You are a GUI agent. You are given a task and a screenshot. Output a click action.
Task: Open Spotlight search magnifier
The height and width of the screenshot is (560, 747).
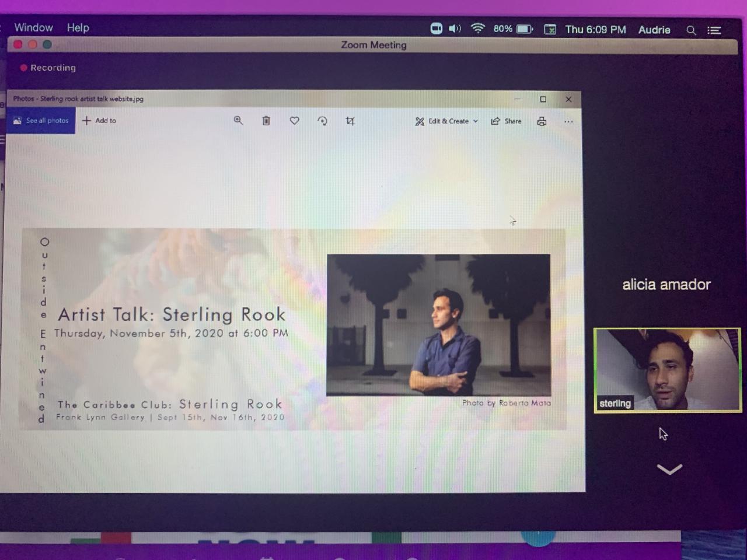691,30
